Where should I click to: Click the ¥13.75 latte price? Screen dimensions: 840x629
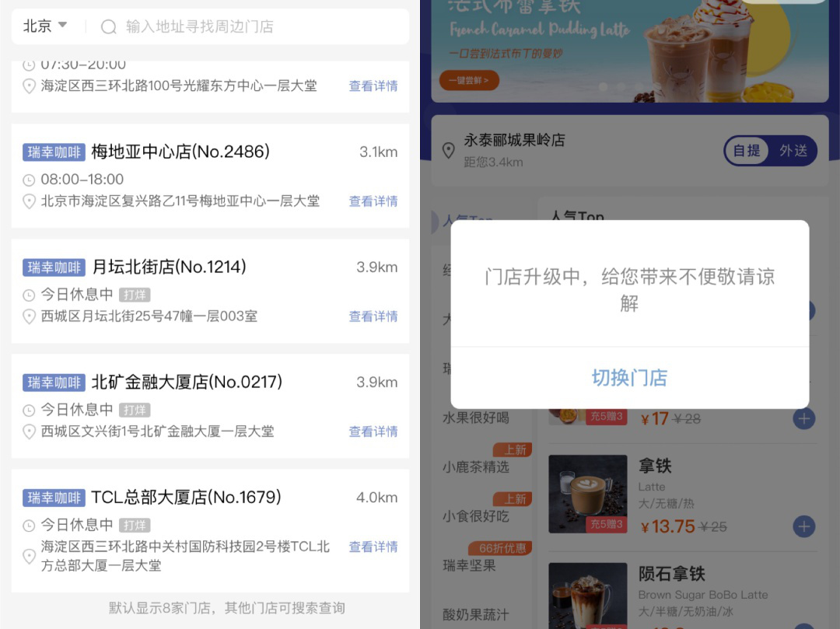point(667,526)
